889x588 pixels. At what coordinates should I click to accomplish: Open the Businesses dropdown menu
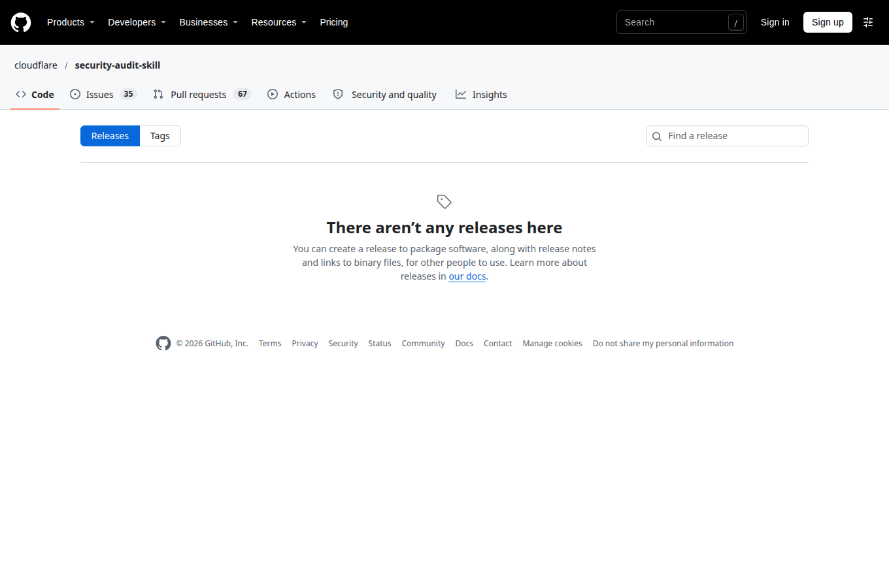pos(209,22)
